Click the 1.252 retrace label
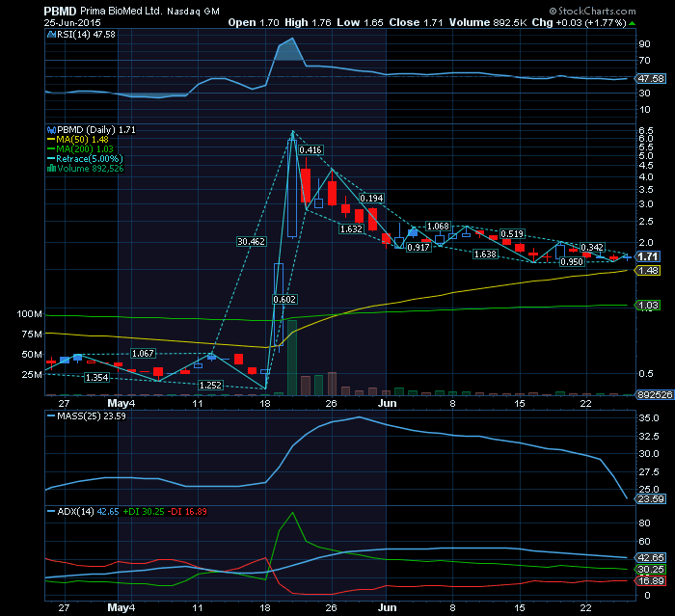The image size is (675, 616). pos(210,386)
